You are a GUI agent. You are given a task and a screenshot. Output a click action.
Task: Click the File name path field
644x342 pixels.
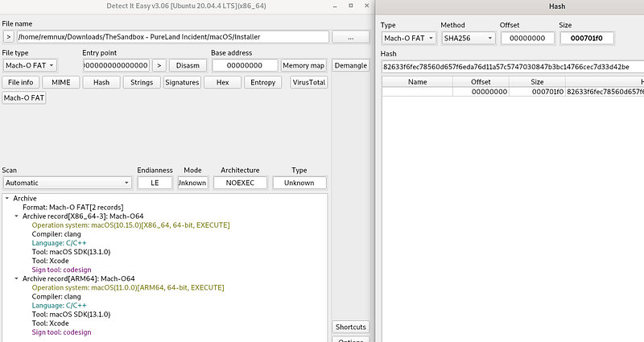point(173,37)
